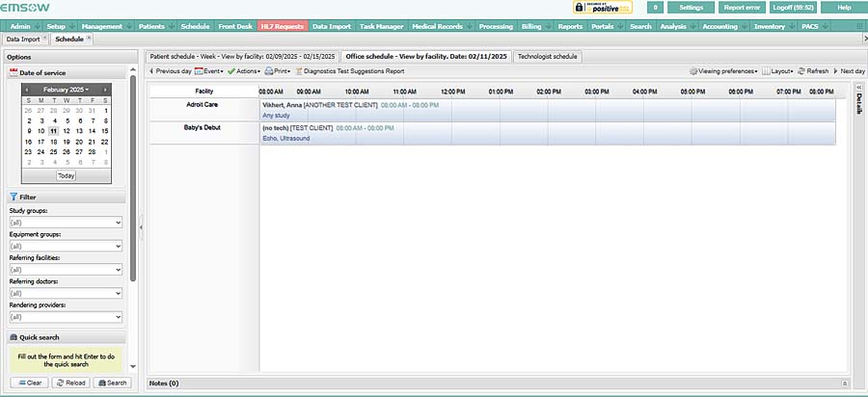Open the Rendering providers dropdown
This screenshot has height=397, width=868.
[x=66, y=317]
